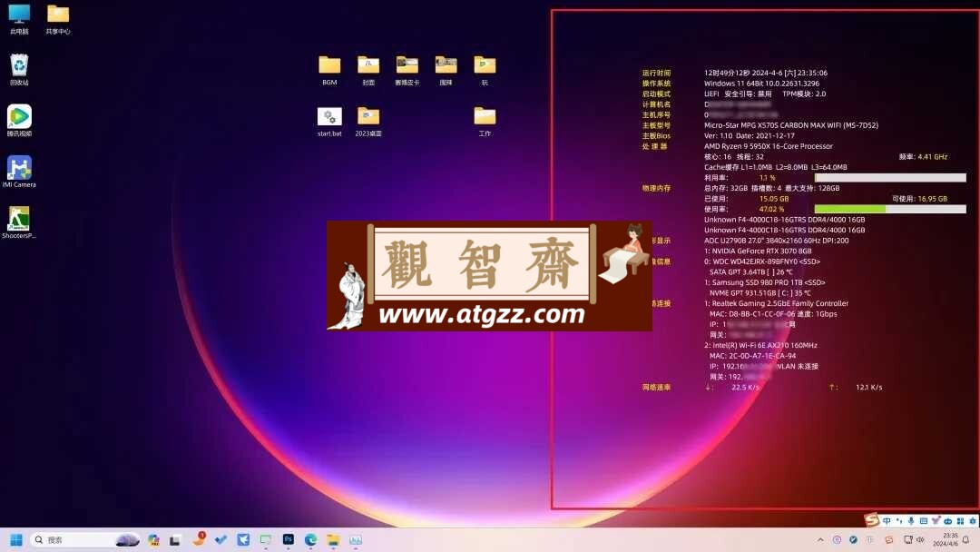Click the taskbar 搜索 search box
The width and height of the screenshot is (980, 552).
[85, 539]
